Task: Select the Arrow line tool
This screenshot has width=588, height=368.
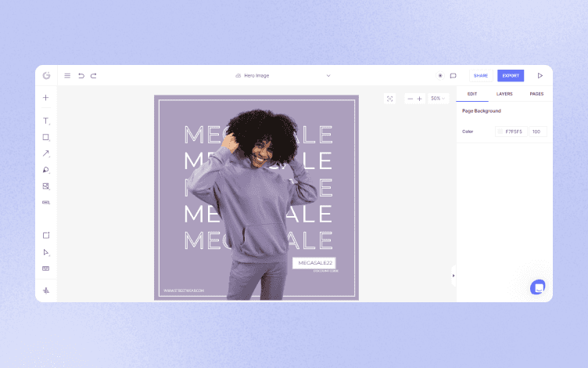Action: click(x=46, y=153)
